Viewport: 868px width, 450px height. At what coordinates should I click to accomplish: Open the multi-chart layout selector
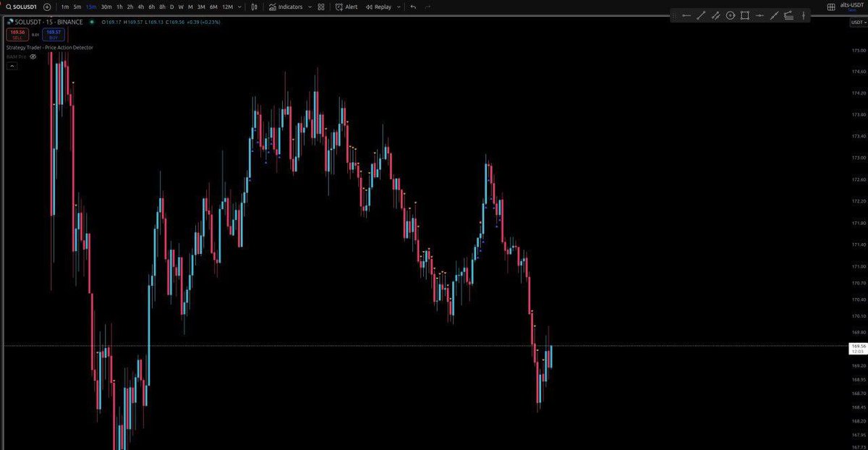(830, 7)
